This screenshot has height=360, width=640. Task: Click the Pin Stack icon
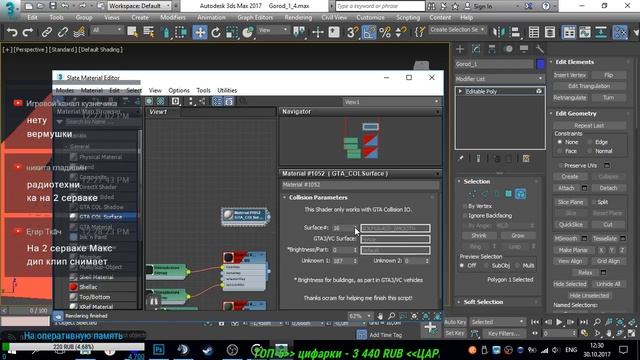pyautogui.click(x=460, y=158)
